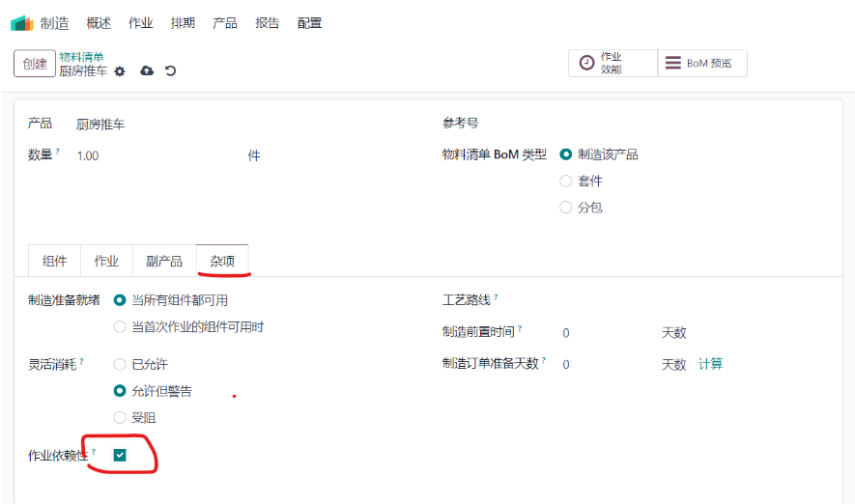855x504 pixels.
Task: Click the help tooltip mark next to 数量
Action: [57, 151]
